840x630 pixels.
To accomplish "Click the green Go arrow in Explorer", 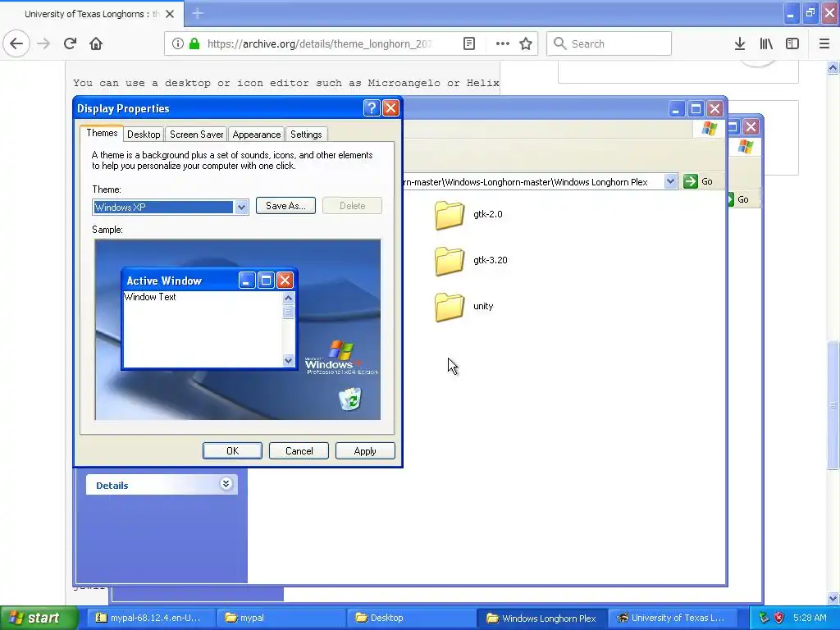I will point(691,181).
